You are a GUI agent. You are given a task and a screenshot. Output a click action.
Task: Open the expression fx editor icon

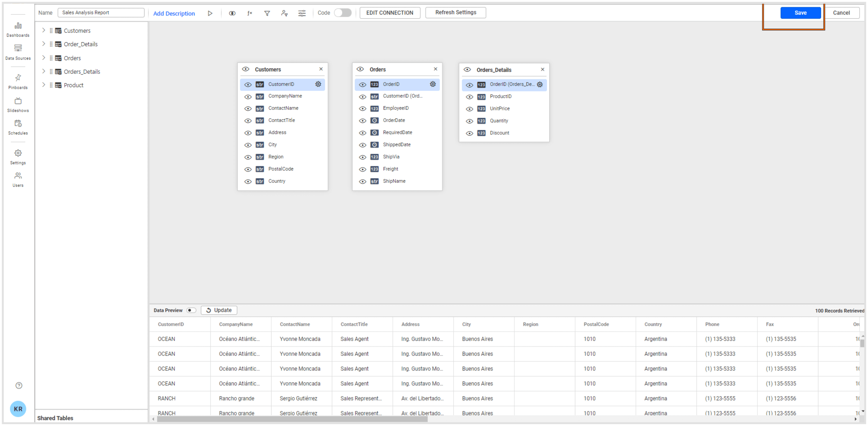click(250, 13)
